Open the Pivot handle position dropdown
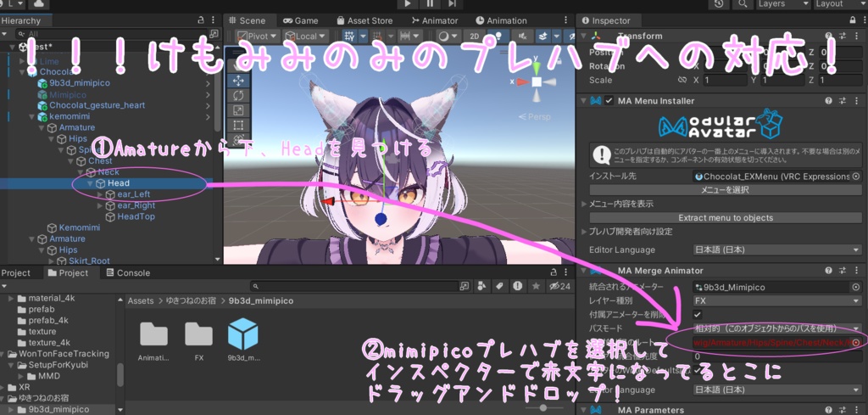Screen dimensions: 868x415 coord(259,36)
